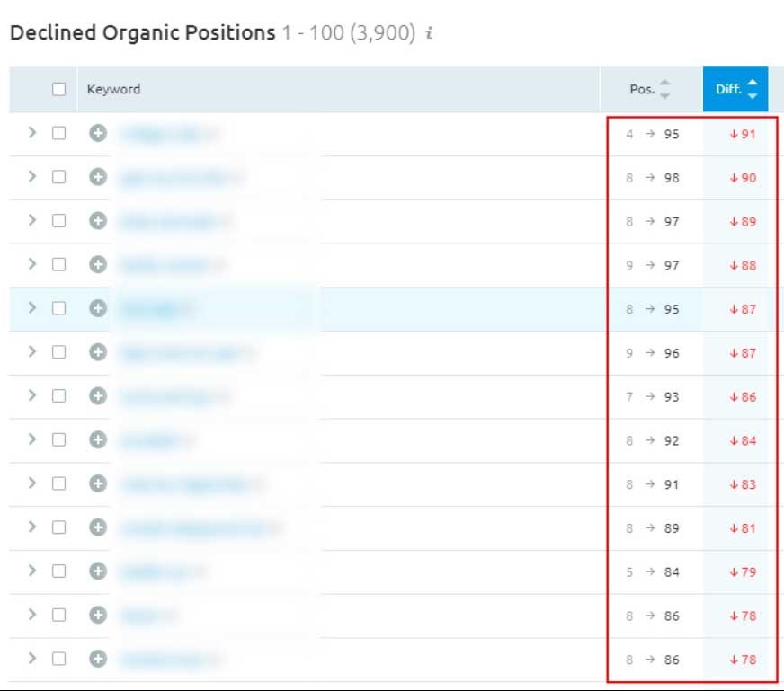Expand the row with position 7 → 93

coord(32,395)
